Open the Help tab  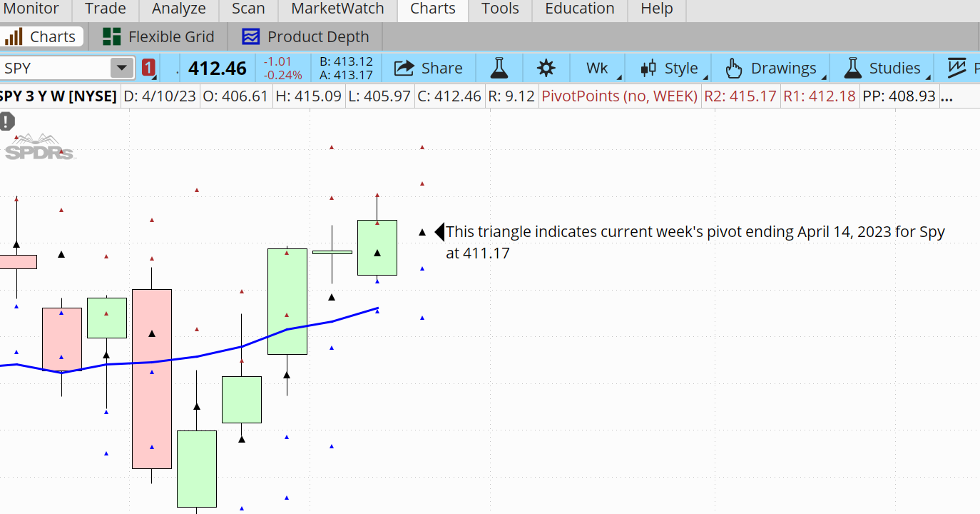pyautogui.click(x=656, y=9)
